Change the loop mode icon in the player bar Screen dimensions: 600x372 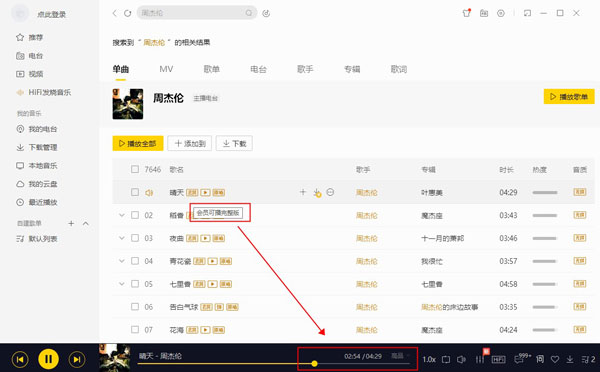(446, 359)
